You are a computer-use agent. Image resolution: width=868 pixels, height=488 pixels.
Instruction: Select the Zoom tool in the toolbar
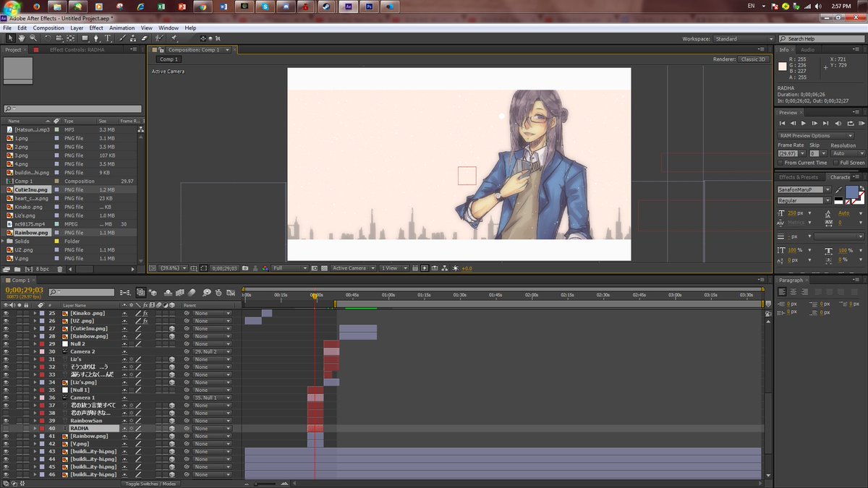point(34,38)
